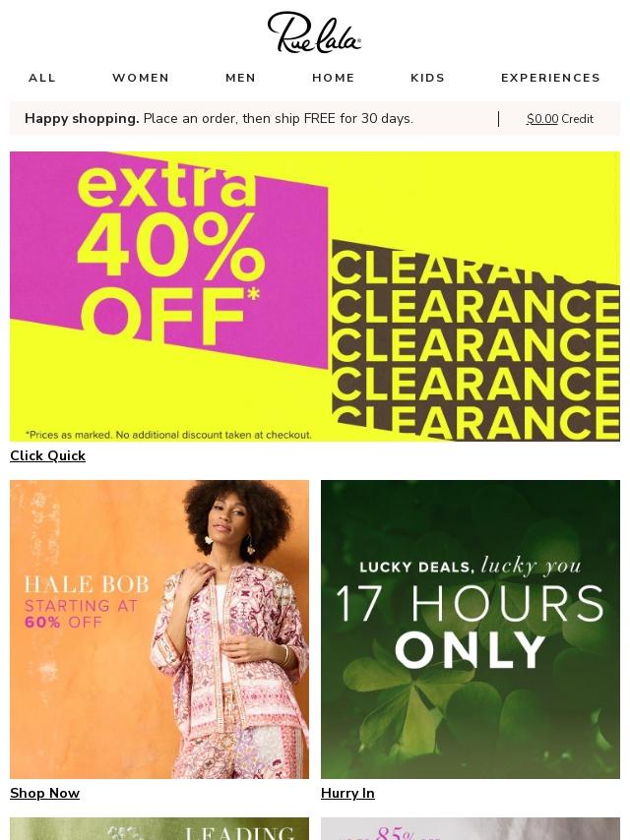
Task: Open the KIDS category
Action: [428, 78]
